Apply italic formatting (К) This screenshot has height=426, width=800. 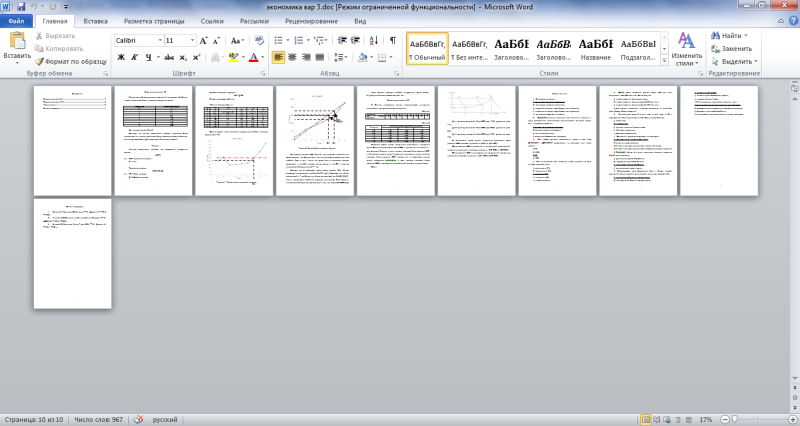pos(135,58)
